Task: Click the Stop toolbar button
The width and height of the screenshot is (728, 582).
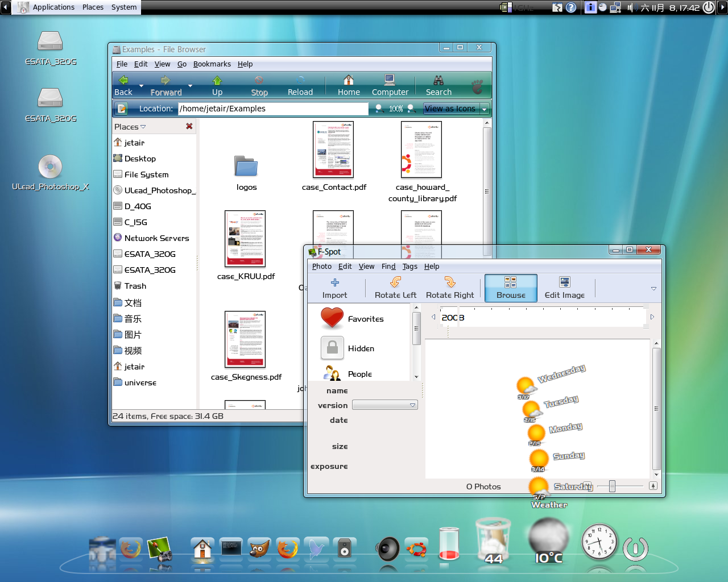Action: [259, 86]
